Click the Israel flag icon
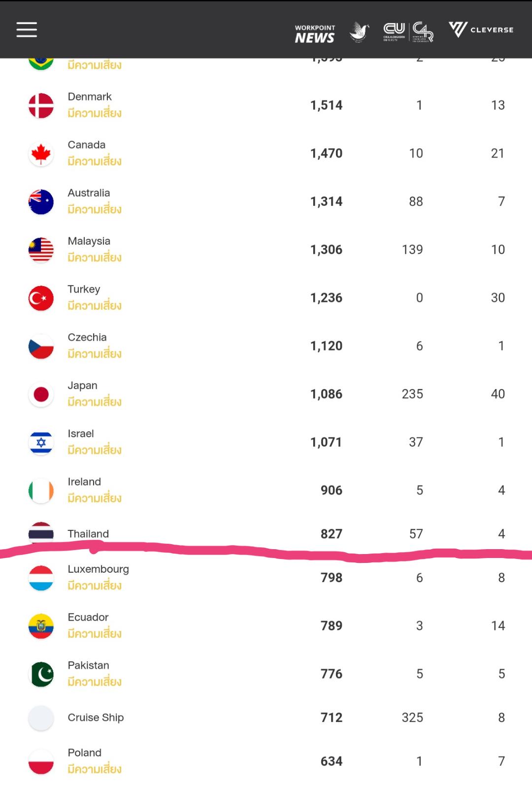Screen dimensions: 532x788 coord(41,442)
